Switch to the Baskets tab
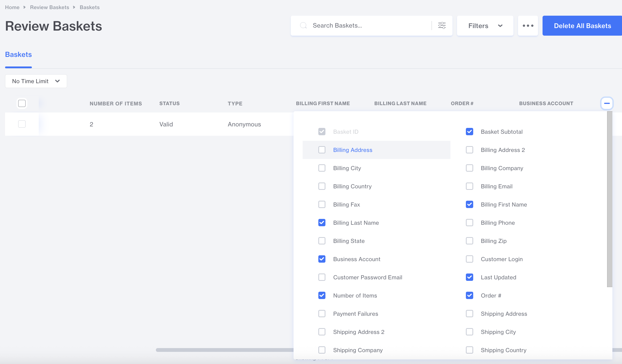 coord(18,55)
